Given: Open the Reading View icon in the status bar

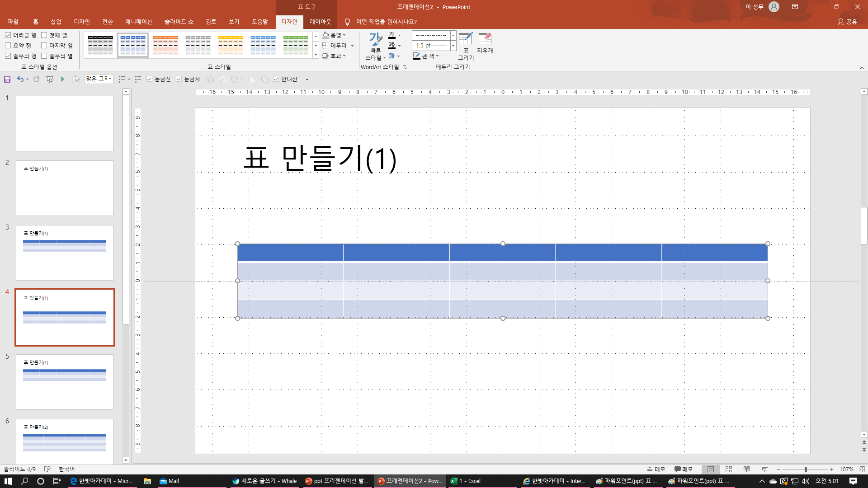Looking at the screenshot, I should 746,469.
